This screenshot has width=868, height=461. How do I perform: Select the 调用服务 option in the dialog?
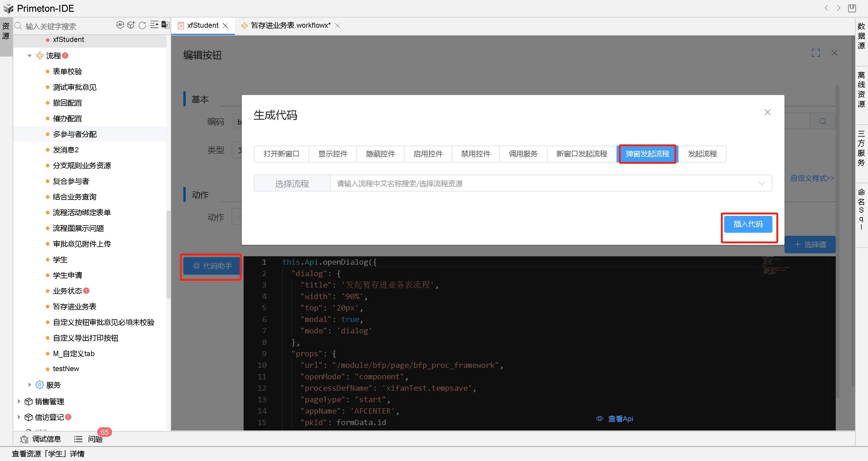[523, 154]
